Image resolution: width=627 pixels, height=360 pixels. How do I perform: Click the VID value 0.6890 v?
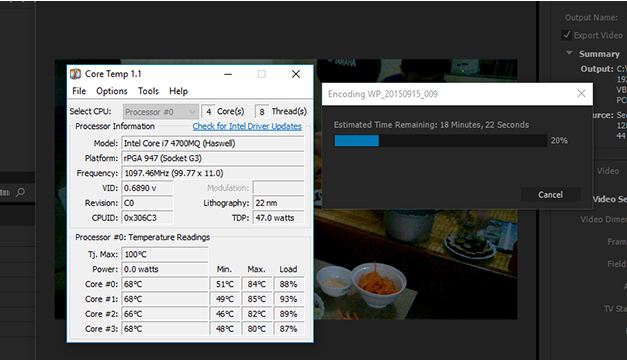147,188
